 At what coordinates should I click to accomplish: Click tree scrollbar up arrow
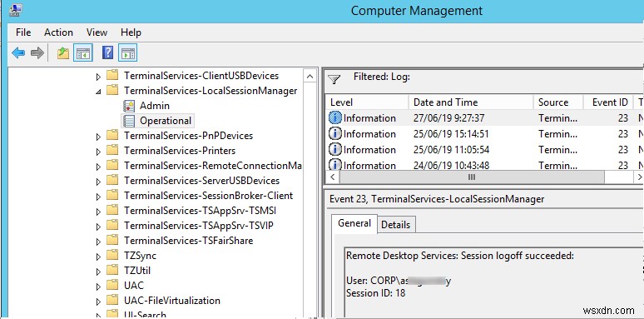[x=310, y=77]
